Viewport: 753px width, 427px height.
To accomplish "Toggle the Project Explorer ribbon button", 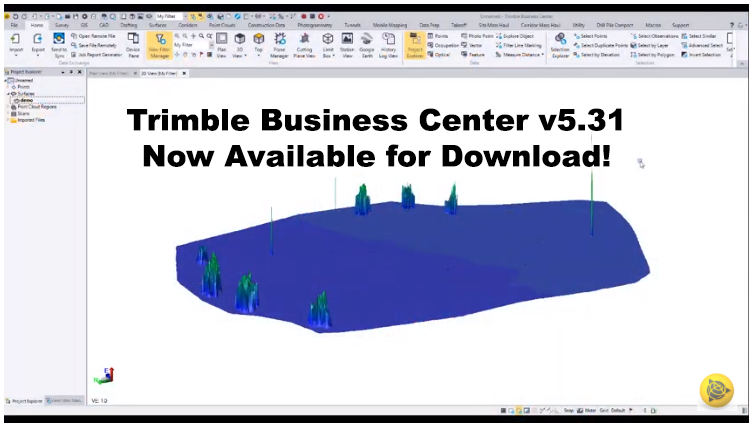I will 415,46.
